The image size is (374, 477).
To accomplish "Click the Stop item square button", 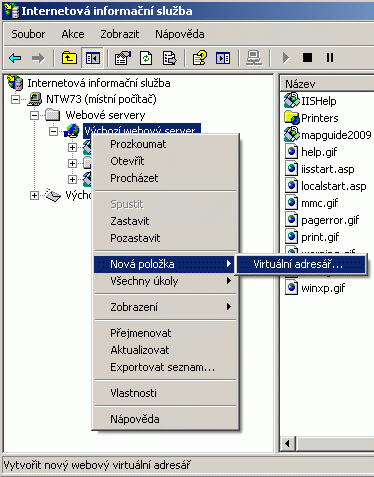I will pyautogui.click(x=307, y=58).
